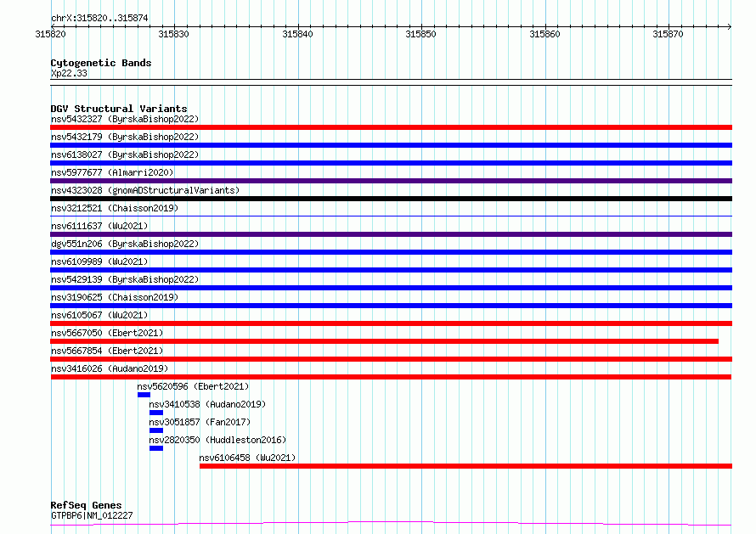The width and height of the screenshot is (756, 534).
Task: Select the red bar under nsv3416026
Action: pos(391,377)
